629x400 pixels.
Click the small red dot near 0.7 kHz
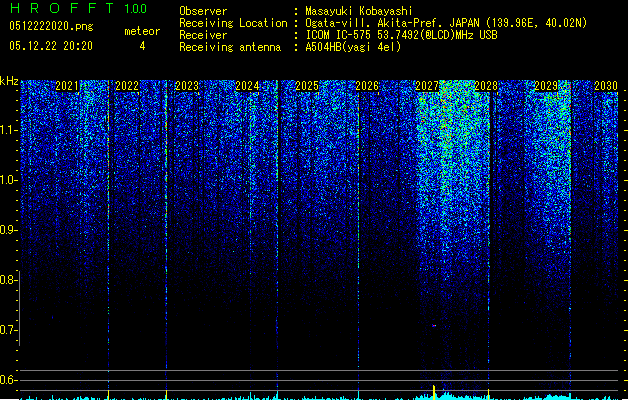[x=434, y=326]
